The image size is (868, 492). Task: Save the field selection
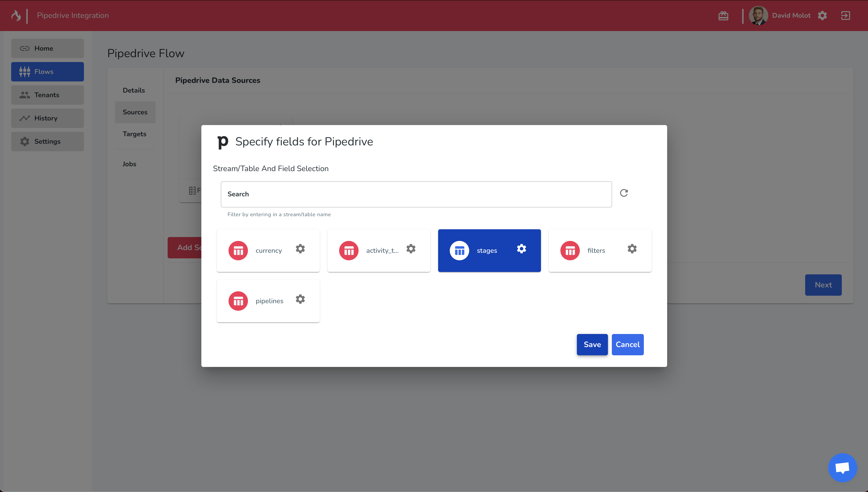coord(592,344)
